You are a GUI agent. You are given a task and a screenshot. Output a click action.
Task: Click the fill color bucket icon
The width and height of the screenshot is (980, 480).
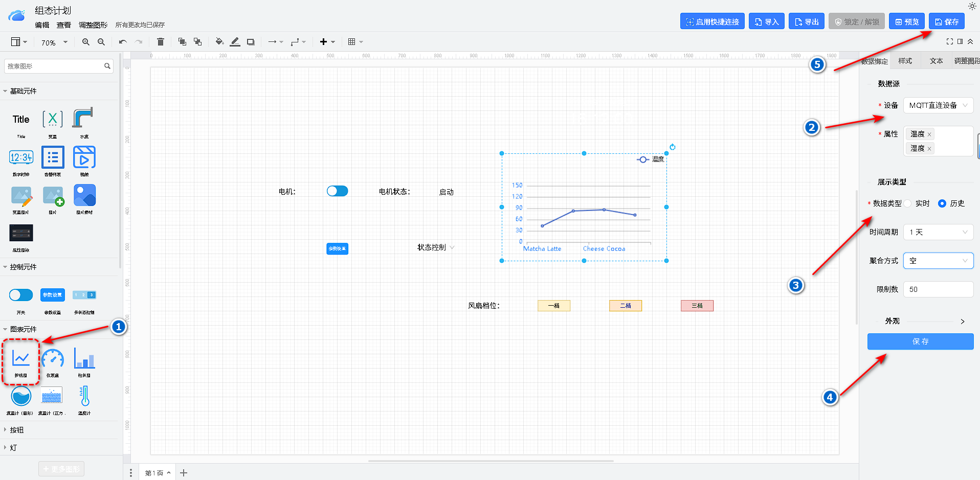coord(219,42)
